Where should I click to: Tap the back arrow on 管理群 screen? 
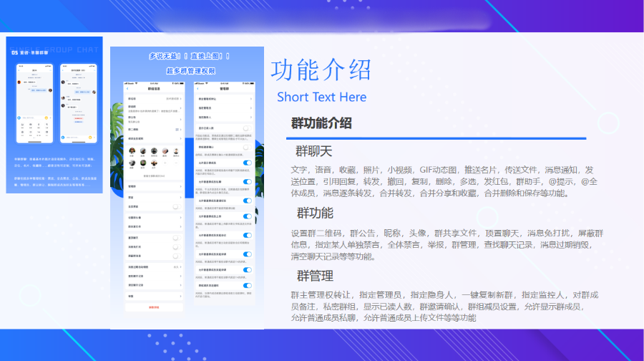click(199, 90)
